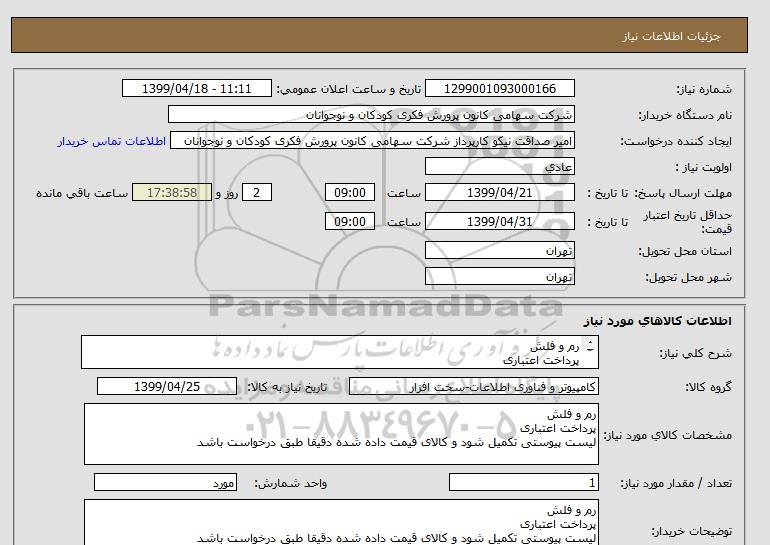The height and width of the screenshot is (545, 770).
Task: Click the goods need date field 1399/04/25
Action: coord(167,386)
